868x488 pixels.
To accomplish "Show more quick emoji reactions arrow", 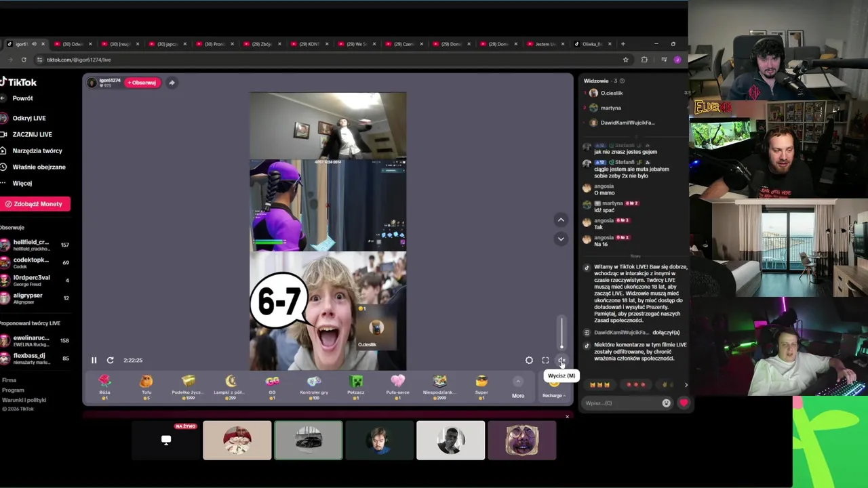I will click(x=686, y=385).
